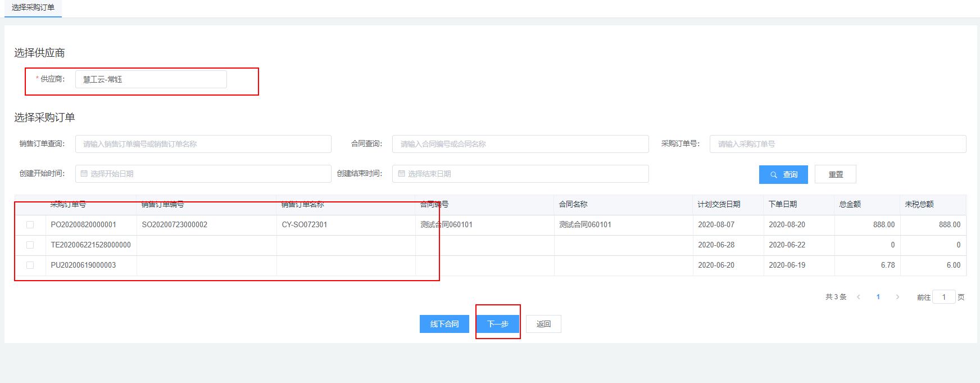Focus the 采购订单号 input field
The width and height of the screenshot is (980, 383).
(837, 144)
